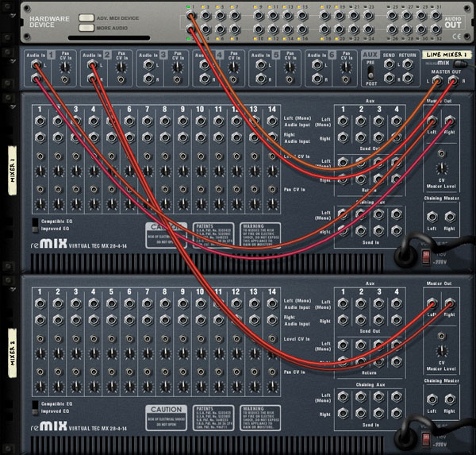Click Line Mixer channel 1 Pan CV trim knob
This screenshot has width=476, height=455.
[65, 67]
